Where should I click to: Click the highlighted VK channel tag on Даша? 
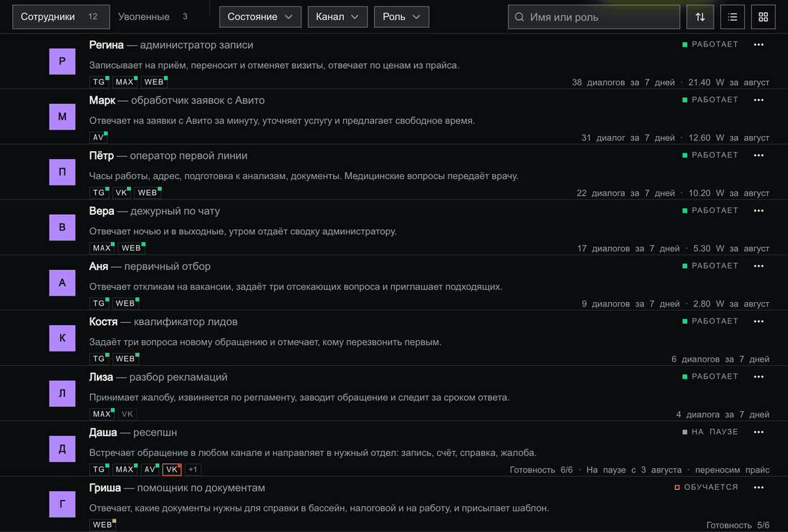tap(171, 469)
